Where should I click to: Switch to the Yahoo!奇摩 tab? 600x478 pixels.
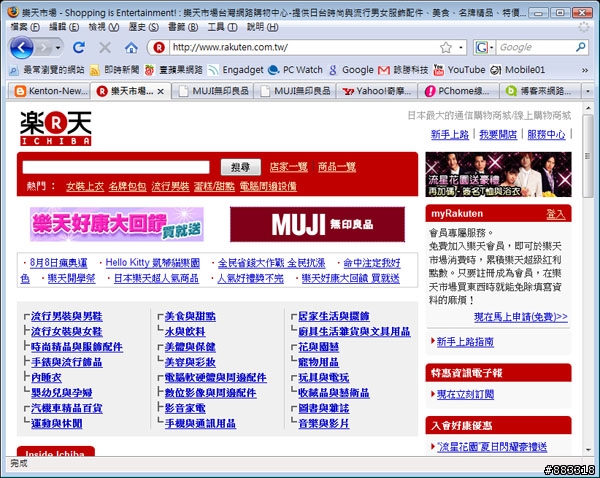tap(377, 91)
